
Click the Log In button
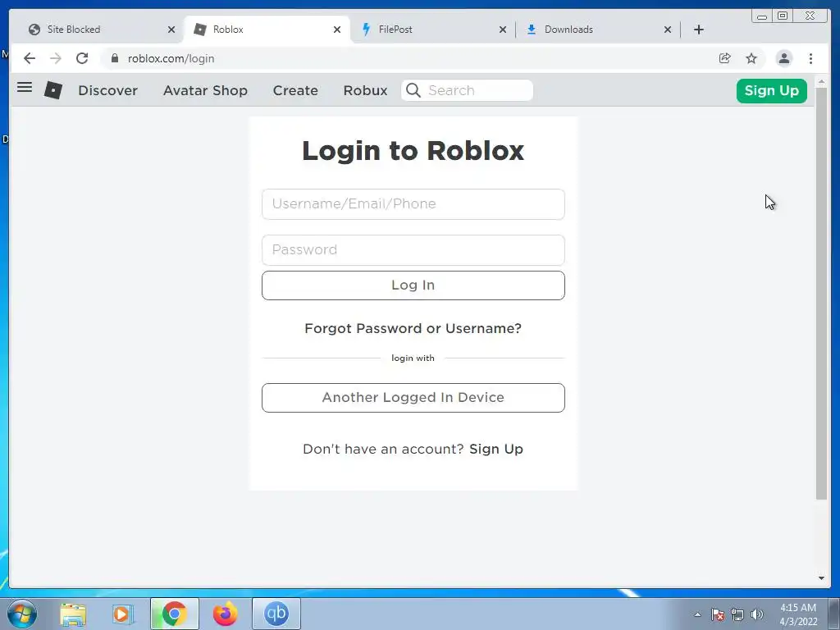[x=413, y=285]
